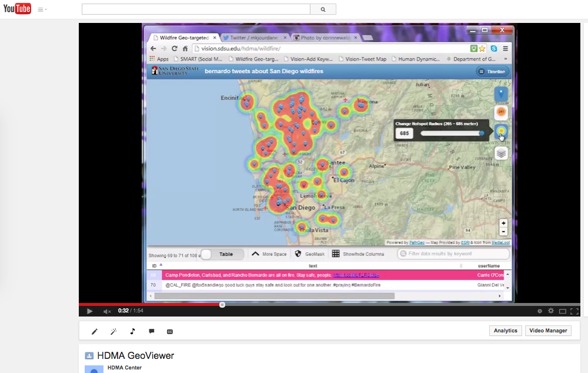Sort by the text column header
588x373 pixels.
coord(313,266)
